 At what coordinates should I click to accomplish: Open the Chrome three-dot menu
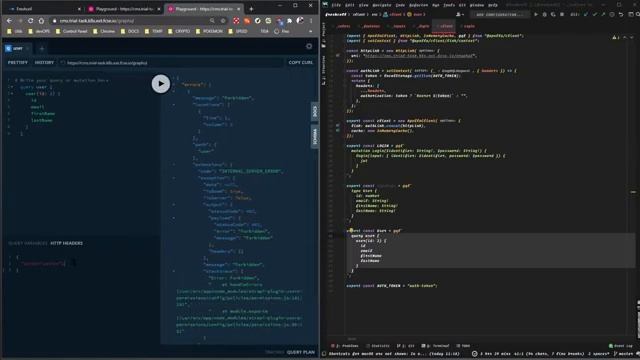[311, 21]
